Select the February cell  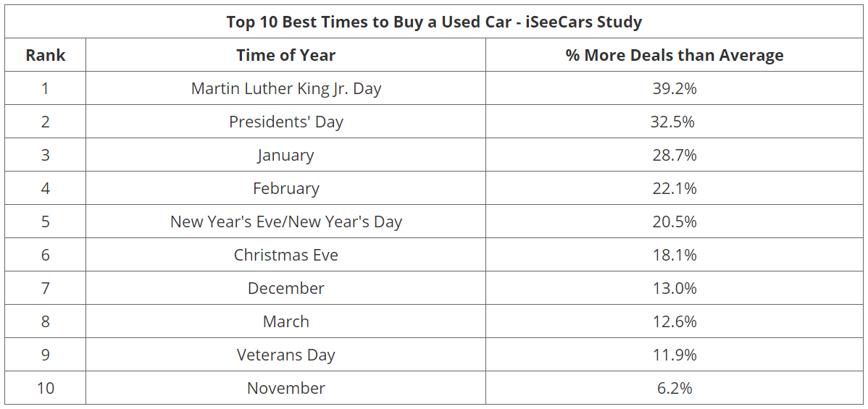pyautogui.click(x=285, y=188)
